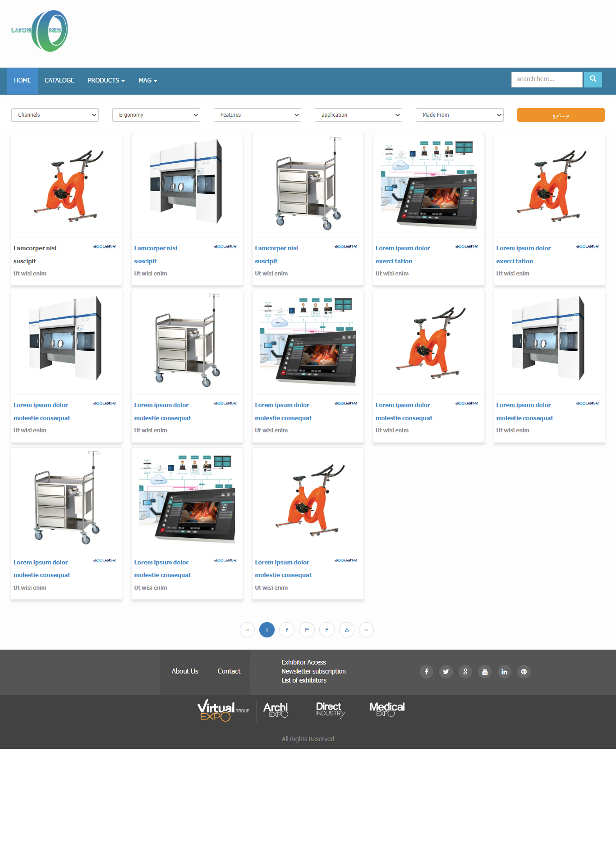The width and height of the screenshot is (616, 857).
Task: Click the Laton Med logo
Action: 40,31
